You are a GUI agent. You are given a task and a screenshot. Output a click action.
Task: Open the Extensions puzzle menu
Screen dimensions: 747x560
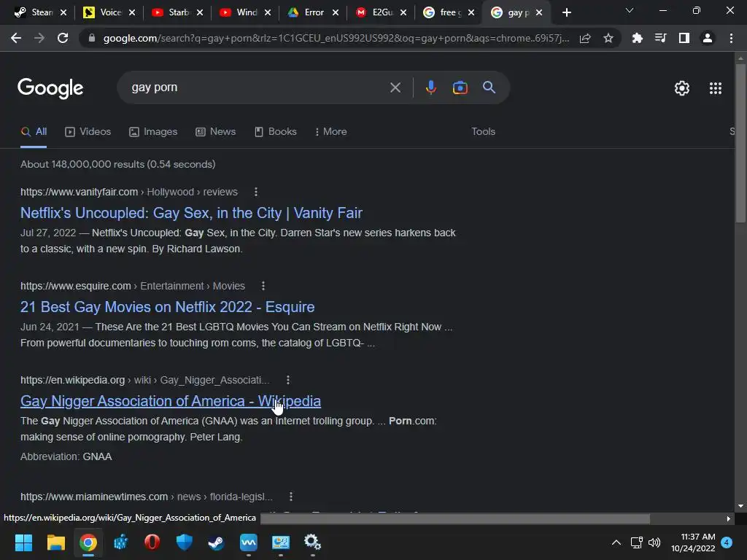point(637,38)
